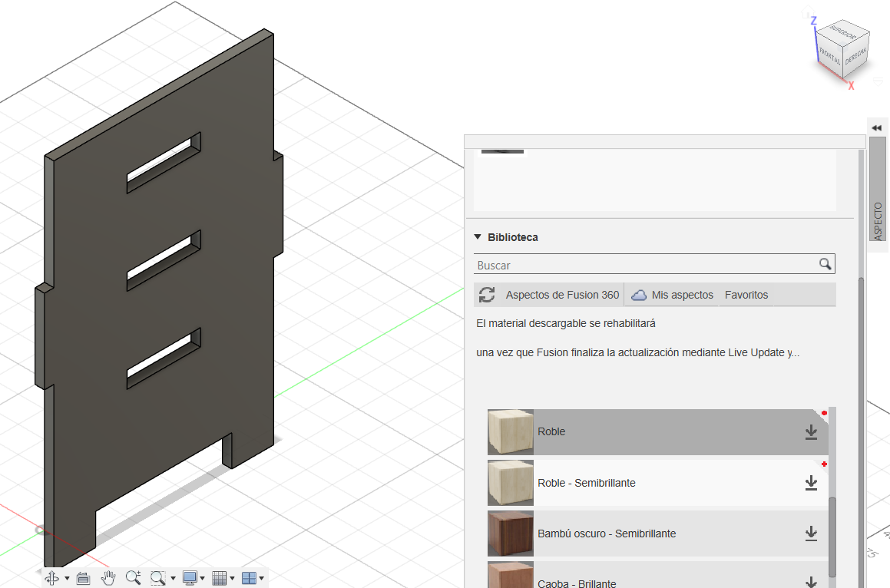
Task: Download the Roble material
Action: pos(811,432)
